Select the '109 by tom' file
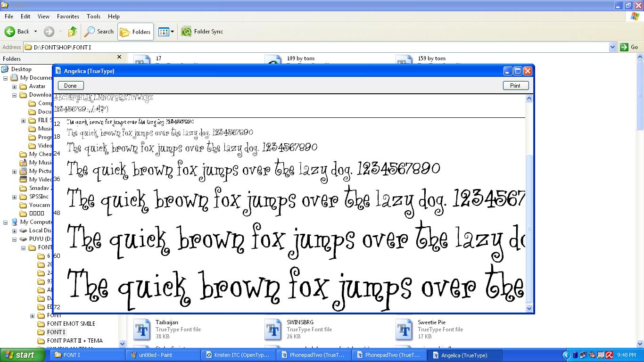 click(300, 58)
